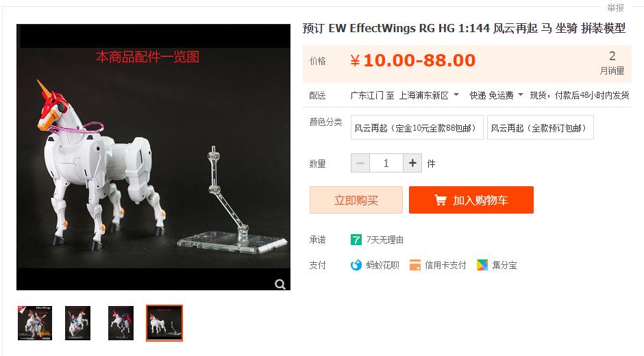Select the 定金10元全款88包邮 option
This screenshot has height=356, width=644.
click(x=417, y=128)
